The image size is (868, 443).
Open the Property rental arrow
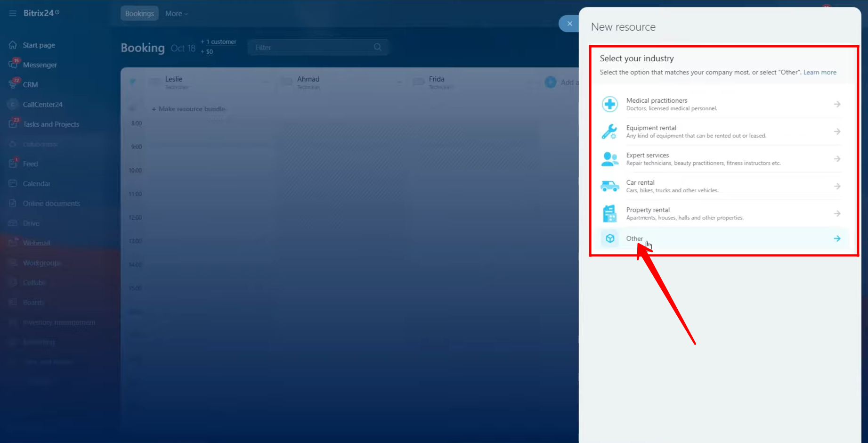837,213
